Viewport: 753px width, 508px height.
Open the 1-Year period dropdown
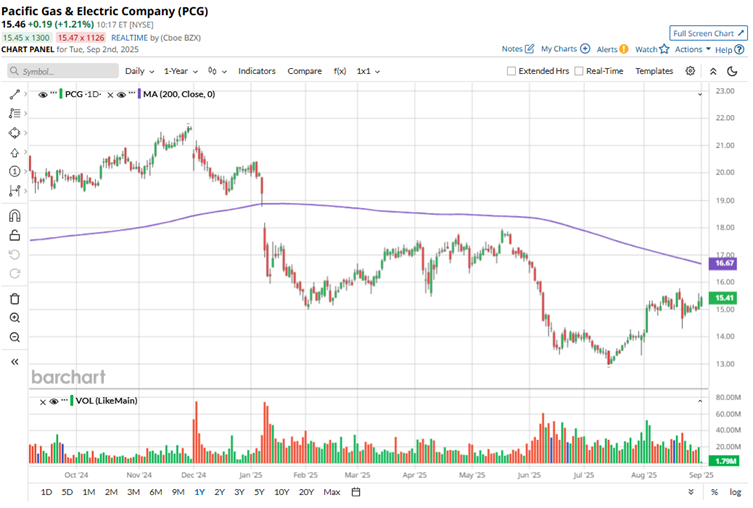pyautogui.click(x=181, y=71)
